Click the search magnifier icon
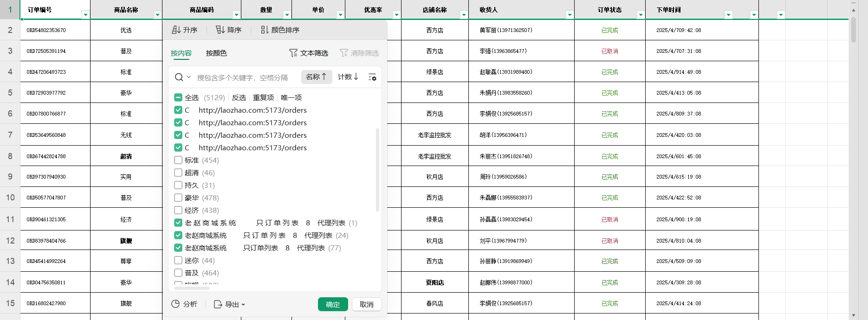Viewport: 868px width, 320px height. (179, 77)
